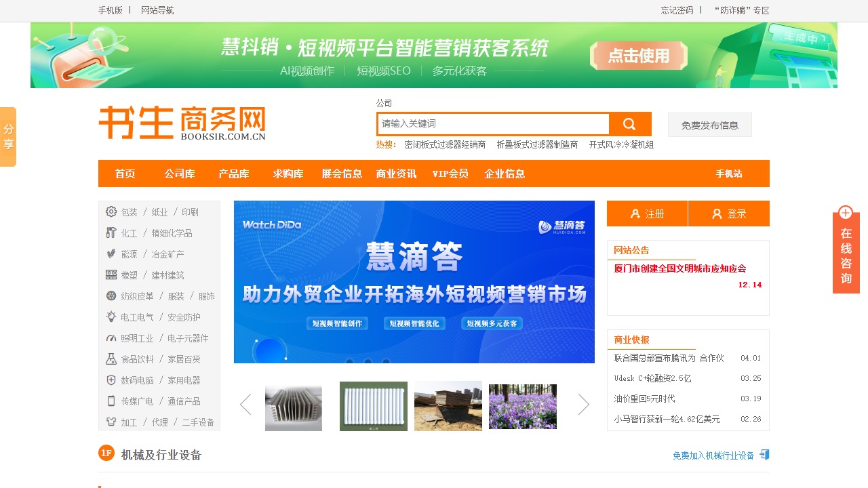This screenshot has width=868, height=488.
Task: Switch to the 商业资讯 navigation tab
Action: pyautogui.click(x=396, y=174)
